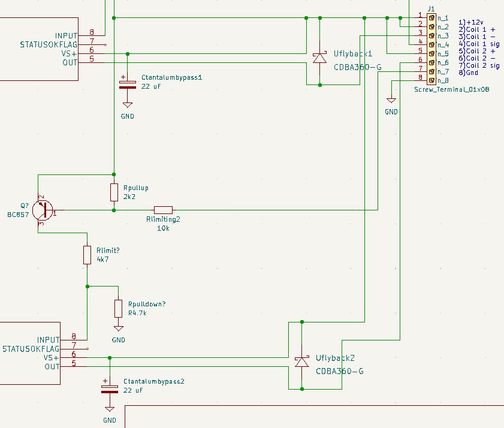Viewport: 504px width, 428px height.
Task: Select the Rlimit? resistor symbol
Action: point(87,255)
